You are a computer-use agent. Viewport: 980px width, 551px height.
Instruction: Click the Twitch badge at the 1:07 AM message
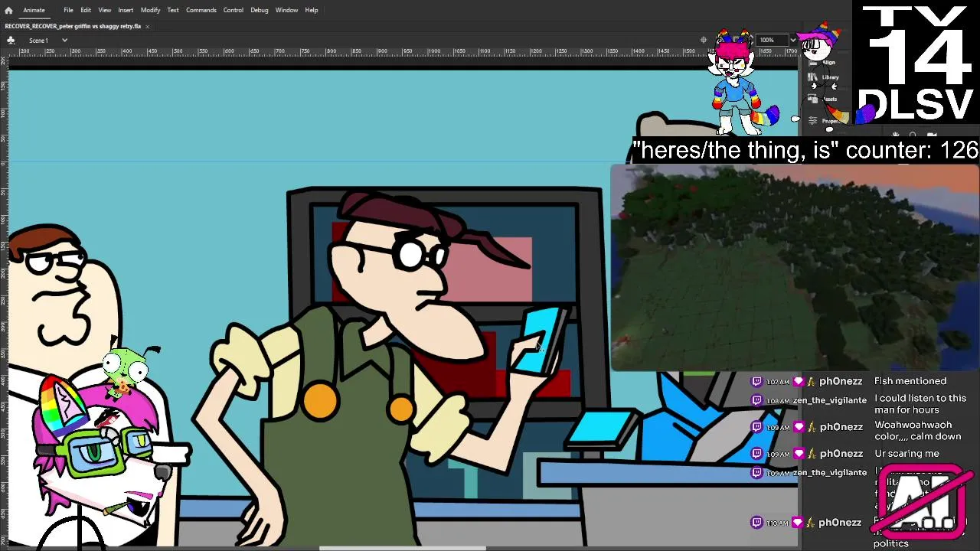click(x=757, y=381)
